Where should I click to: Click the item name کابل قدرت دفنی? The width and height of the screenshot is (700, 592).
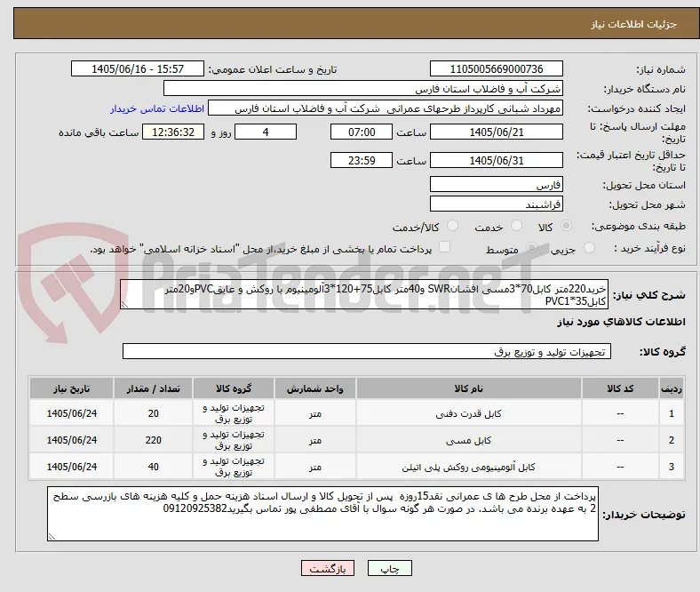point(469,413)
